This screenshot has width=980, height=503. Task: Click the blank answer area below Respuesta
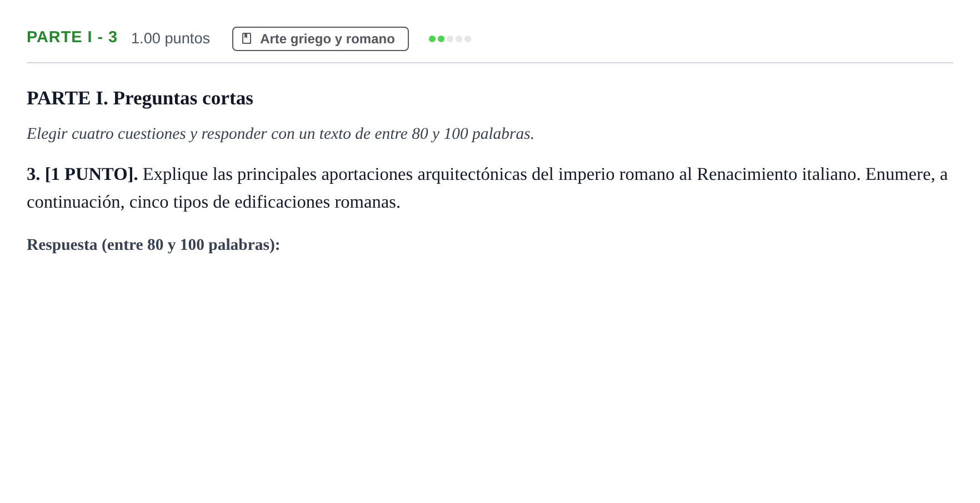tap(490, 378)
